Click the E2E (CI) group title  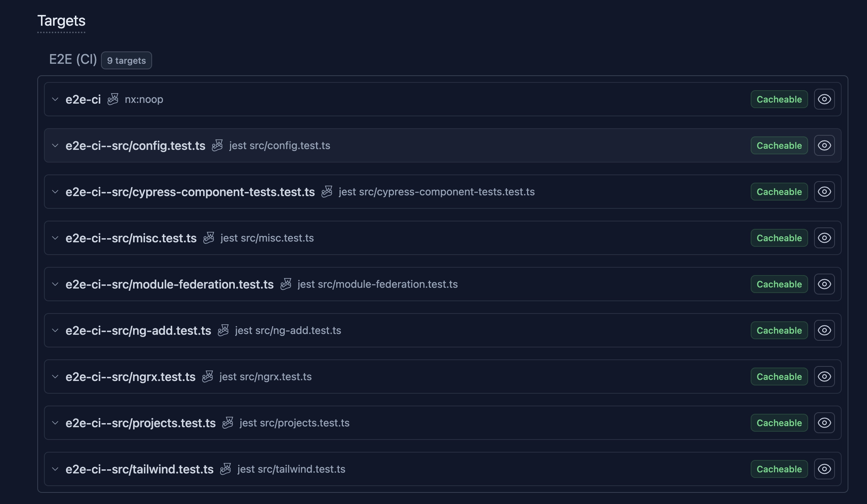(x=73, y=60)
